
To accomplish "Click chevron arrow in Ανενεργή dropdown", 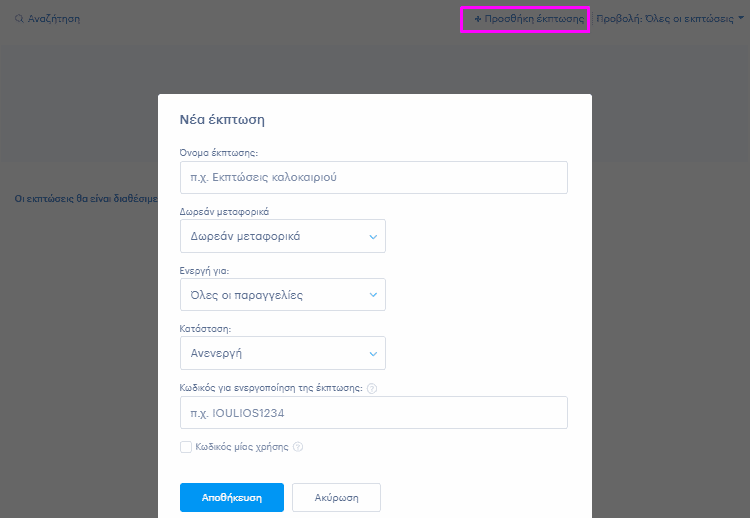I will [373, 354].
